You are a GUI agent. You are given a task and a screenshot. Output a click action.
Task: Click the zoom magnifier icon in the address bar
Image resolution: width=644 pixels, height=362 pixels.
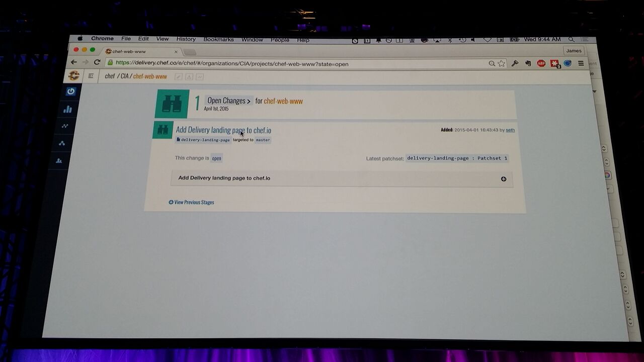(492, 63)
